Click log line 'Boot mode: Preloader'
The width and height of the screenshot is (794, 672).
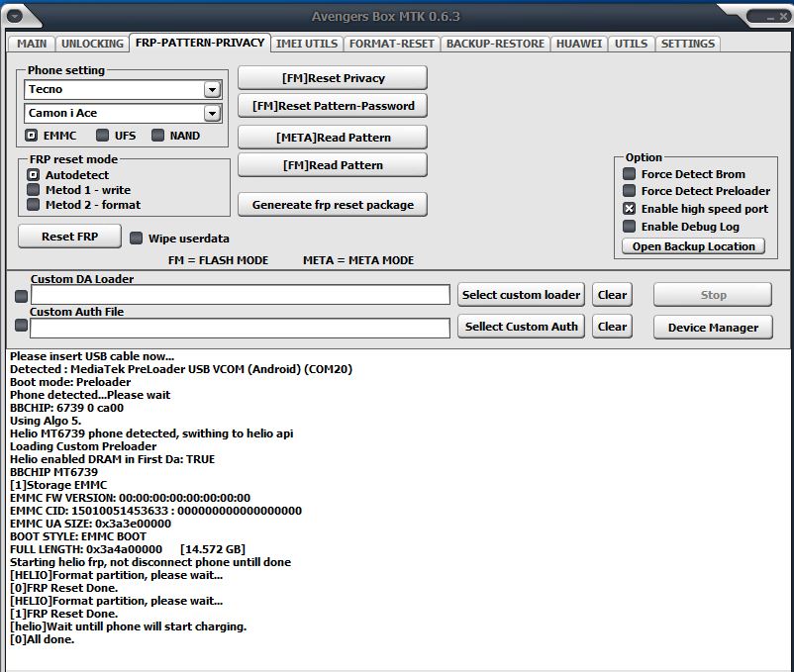point(70,382)
